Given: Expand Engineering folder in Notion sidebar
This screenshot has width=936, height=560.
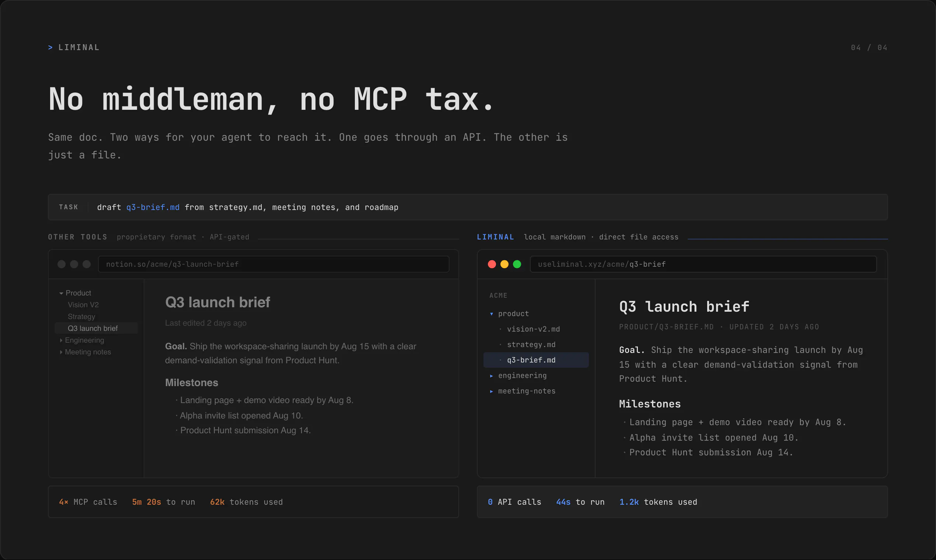Looking at the screenshot, I should [61, 340].
